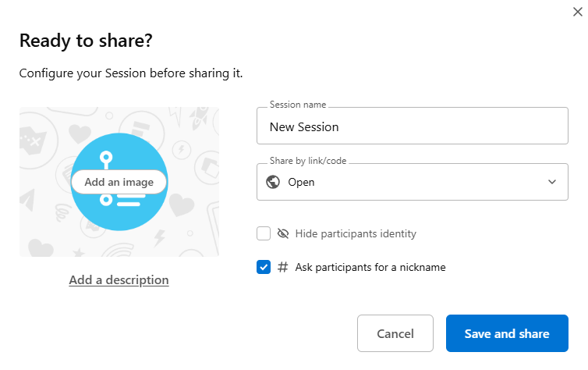
Task: Click the Hide participants identity label
Action: tap(356, 233)
